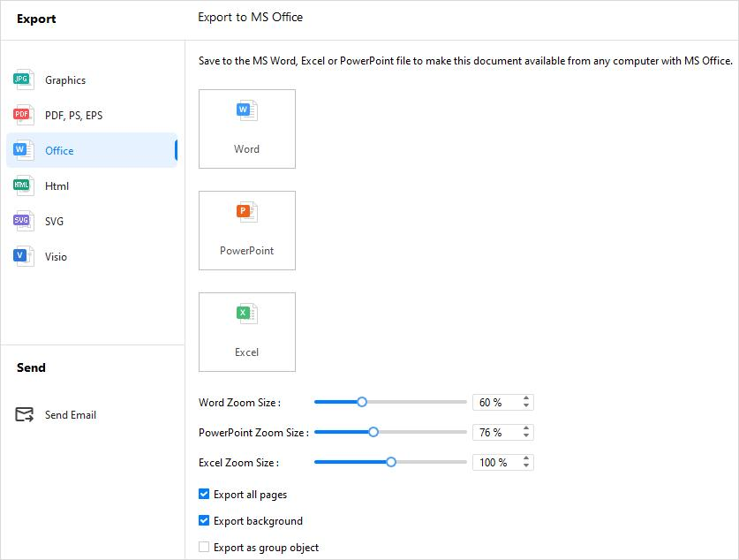Increase Excel zoom with up arrow

click(x=526, y=458)
